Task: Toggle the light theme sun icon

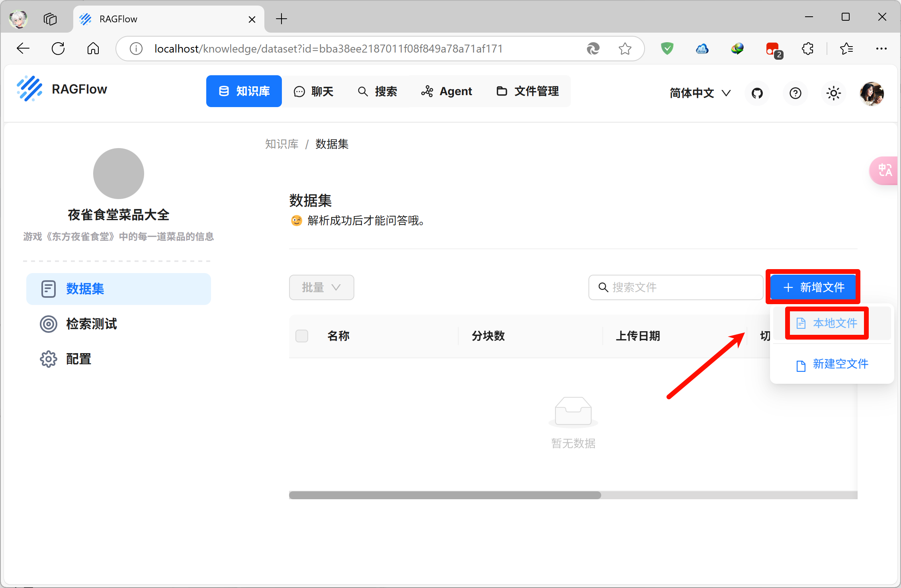Action: (833, 93)
